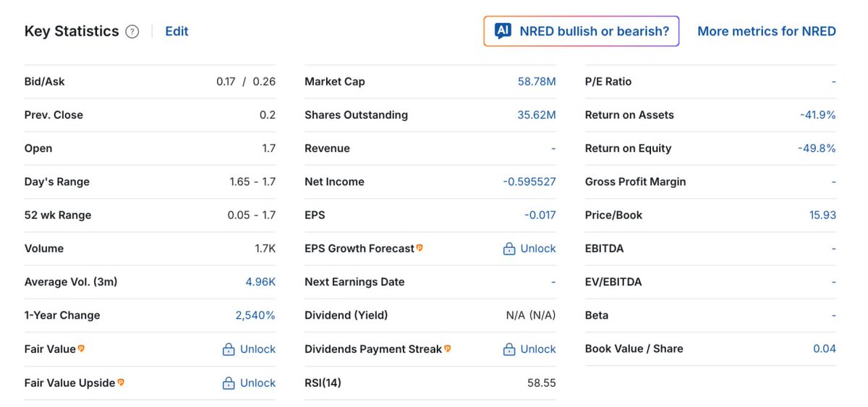Select the Key Statistics heading

pos(72,31)
